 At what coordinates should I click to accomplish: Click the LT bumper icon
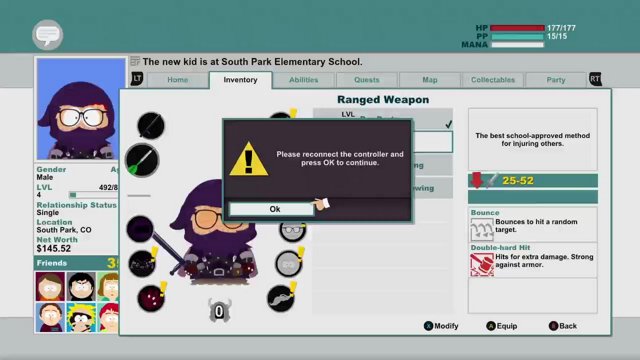click(x=137, y=79)
